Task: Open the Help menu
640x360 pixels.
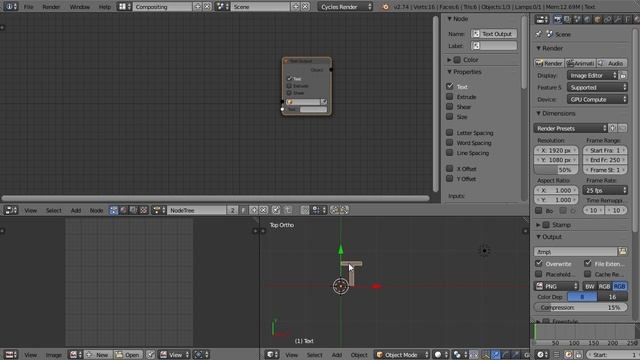Action: pyautogui.click(x=104, y=7)
